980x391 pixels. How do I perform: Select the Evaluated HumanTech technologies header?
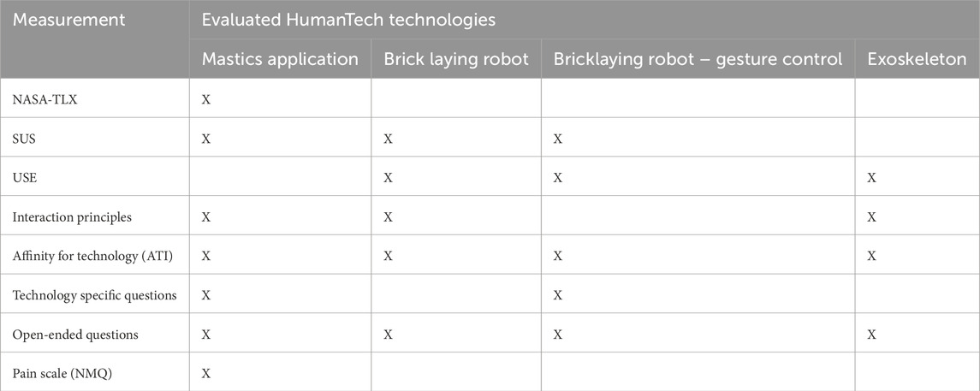[348, 20]
